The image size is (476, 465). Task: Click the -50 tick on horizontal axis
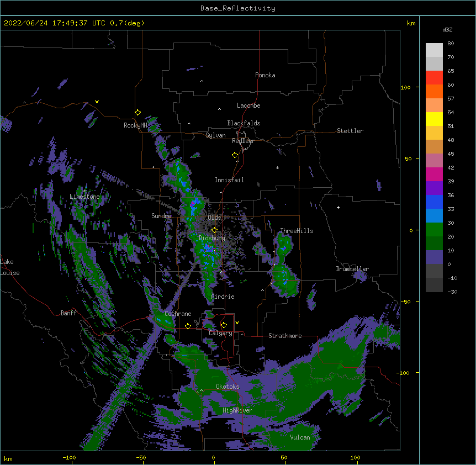click(x=141, y=457)
